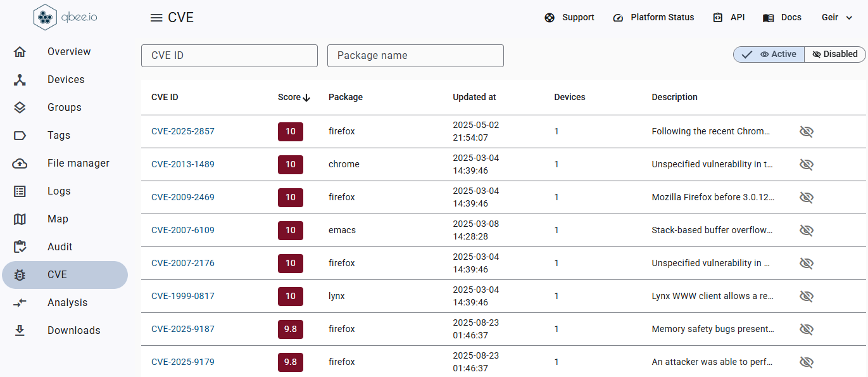The image size is (868, 377).
Task: Click the File manager cloud upload icon
Action: [20, 163]
